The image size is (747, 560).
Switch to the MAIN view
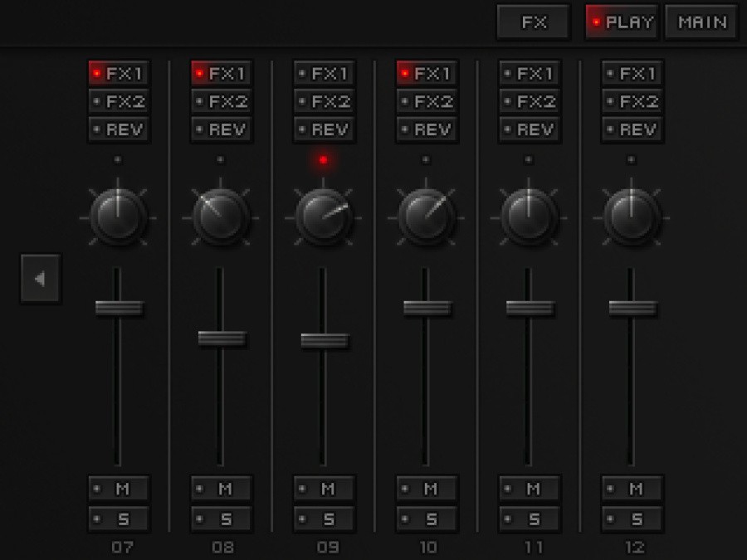point(700,22)
